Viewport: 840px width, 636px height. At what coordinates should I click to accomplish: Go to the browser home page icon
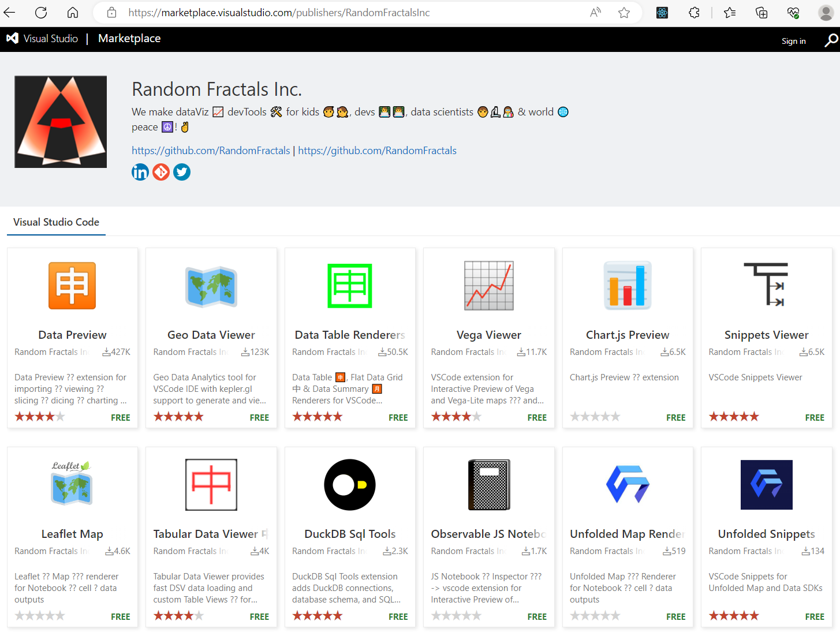point(73,13)
